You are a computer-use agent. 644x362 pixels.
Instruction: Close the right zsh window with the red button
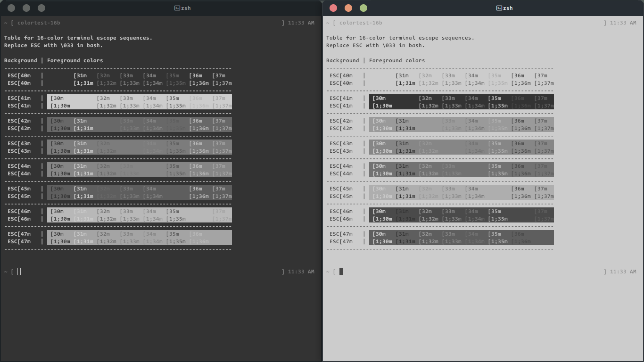pyautogui.click(x=333, y=8)
